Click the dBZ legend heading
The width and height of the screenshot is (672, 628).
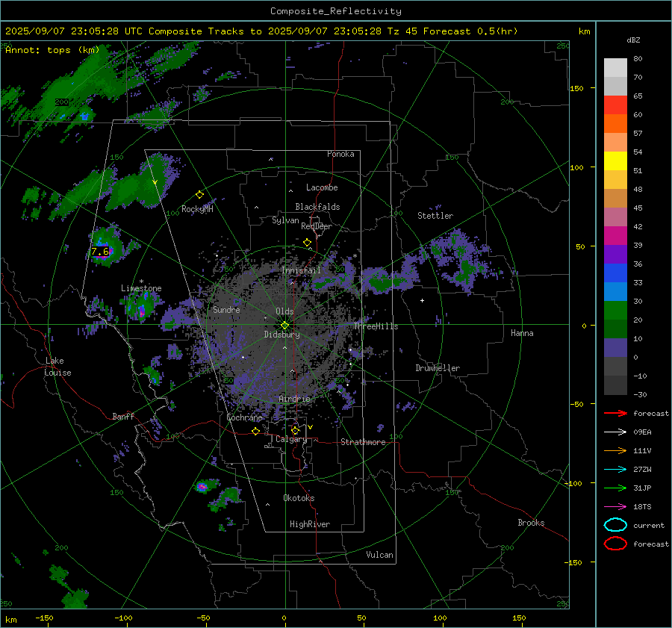633,40
